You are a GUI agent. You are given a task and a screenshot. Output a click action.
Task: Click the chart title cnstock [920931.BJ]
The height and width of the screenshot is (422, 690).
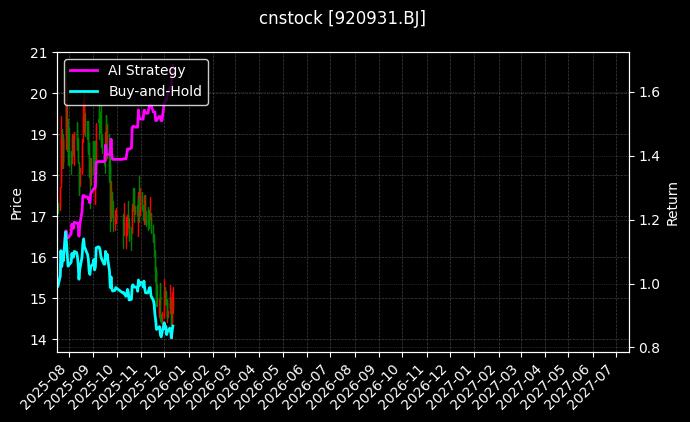click(343, 19)
